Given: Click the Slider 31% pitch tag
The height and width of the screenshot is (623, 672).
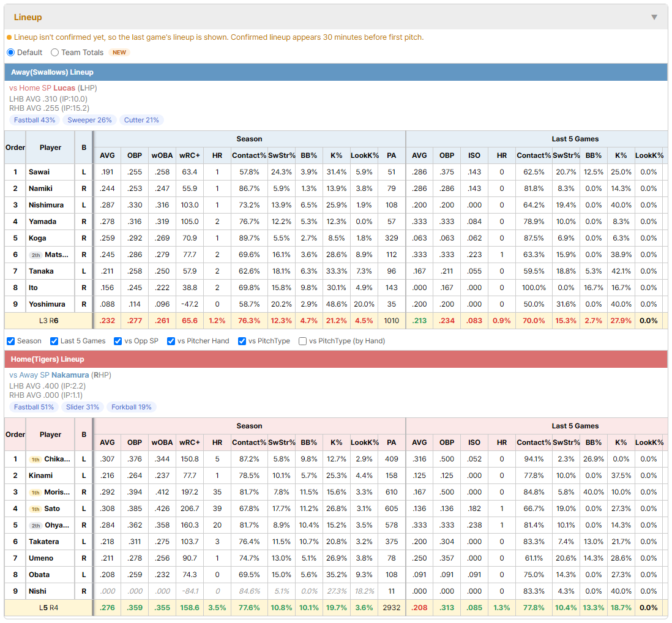Looking at the screenshot, I should point(83,407).
